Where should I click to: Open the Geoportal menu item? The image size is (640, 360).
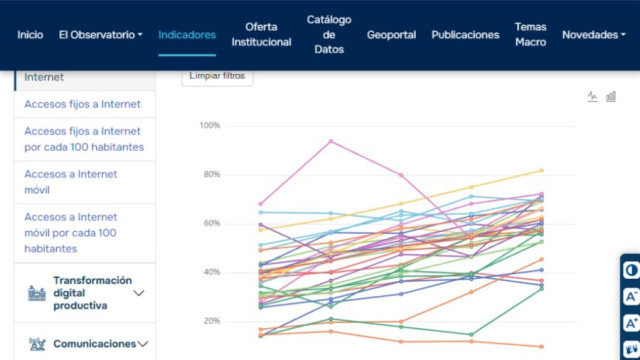pyautogui.click(x=391, y=35)
